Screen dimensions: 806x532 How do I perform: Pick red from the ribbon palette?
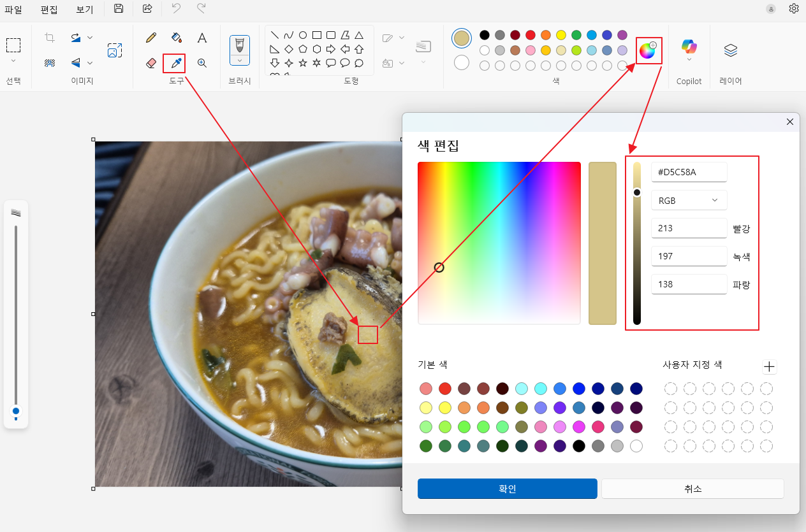(x=531, y=35)
